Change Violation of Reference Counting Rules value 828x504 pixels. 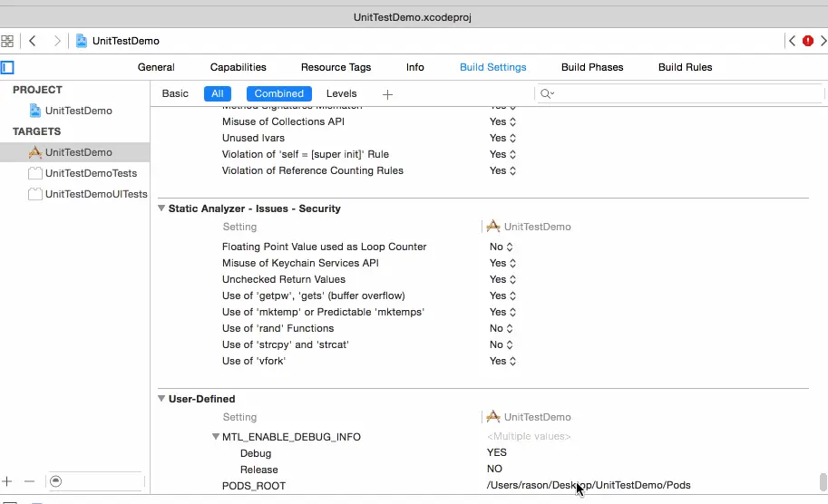502,170
